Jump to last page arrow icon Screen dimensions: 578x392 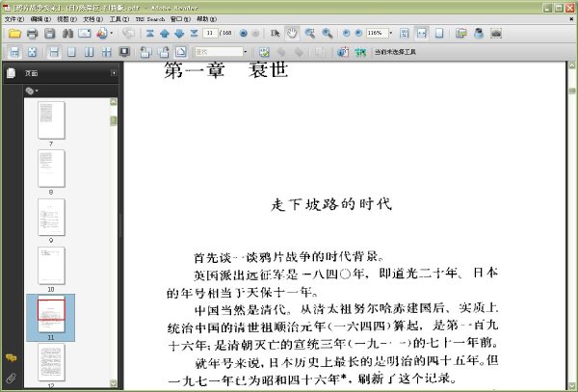coord(194,34)
